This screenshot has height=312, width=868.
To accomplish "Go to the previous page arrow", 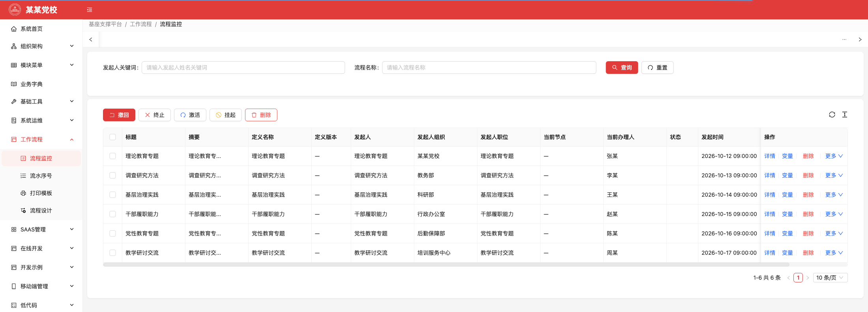I will 789,278.
